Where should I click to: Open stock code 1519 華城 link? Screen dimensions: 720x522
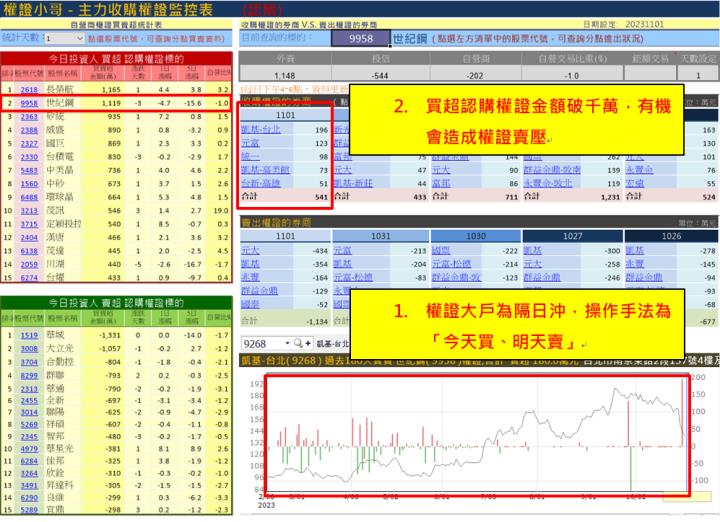coord(29,336)
